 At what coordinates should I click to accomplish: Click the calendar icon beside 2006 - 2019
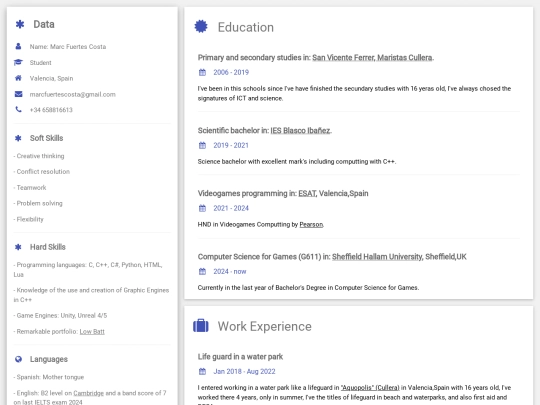pos(202,72)
